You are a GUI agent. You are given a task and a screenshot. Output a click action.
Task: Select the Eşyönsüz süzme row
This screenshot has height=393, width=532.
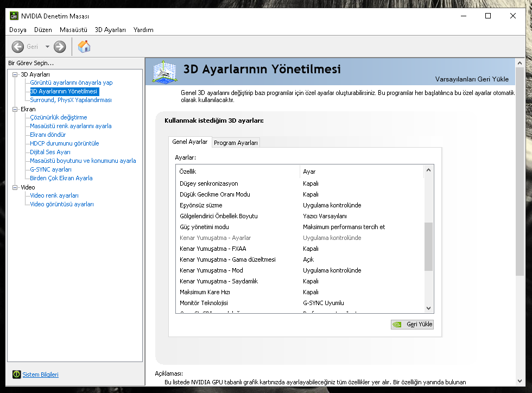(300, 205)
